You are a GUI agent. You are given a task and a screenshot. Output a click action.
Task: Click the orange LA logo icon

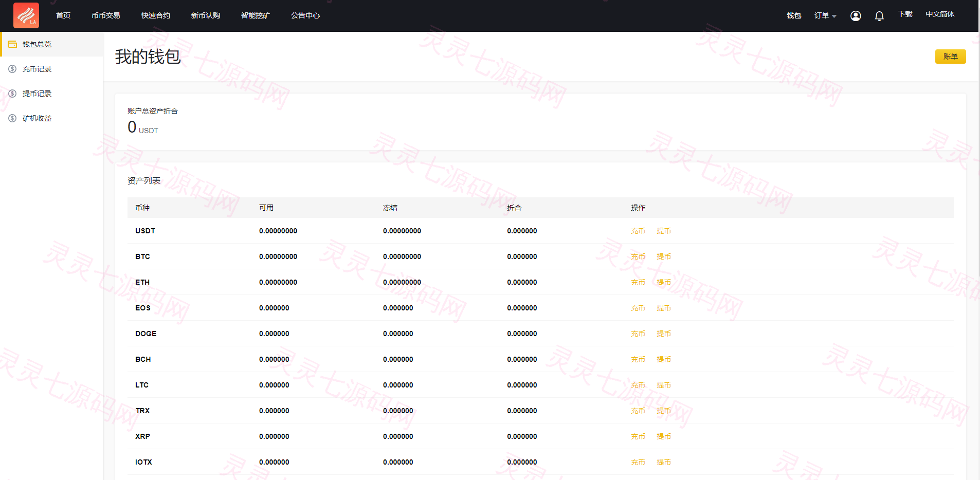click(26, 15)
